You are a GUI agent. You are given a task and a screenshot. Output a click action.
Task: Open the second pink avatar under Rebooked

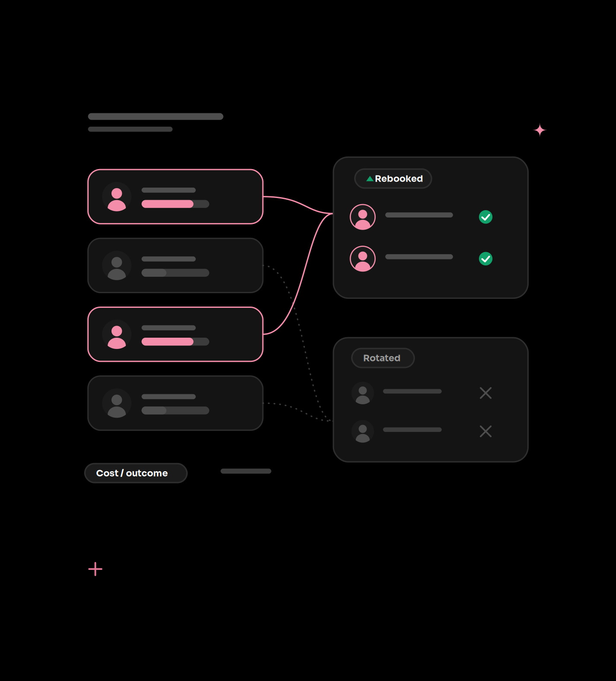tap(363, 259)
